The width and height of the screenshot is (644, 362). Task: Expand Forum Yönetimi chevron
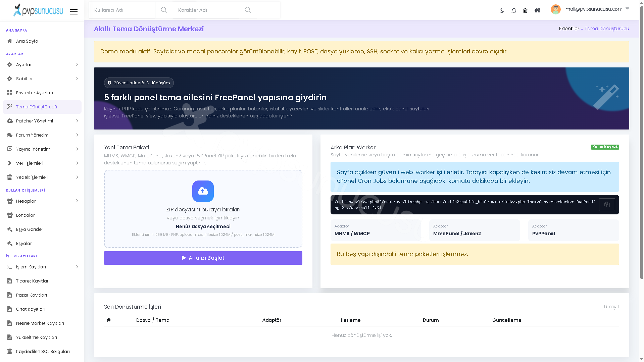tap(77, 135)
